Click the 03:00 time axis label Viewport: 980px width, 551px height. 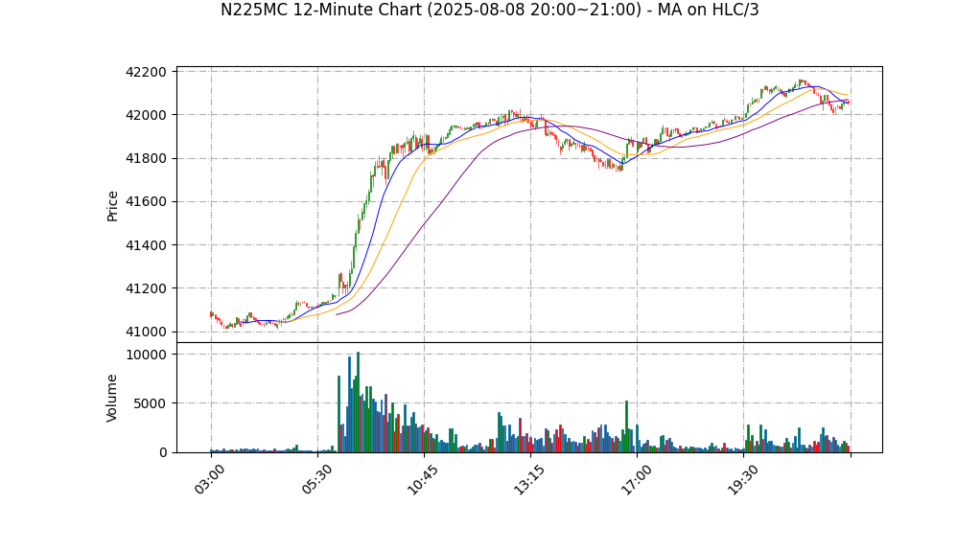(x=209, y=479)
